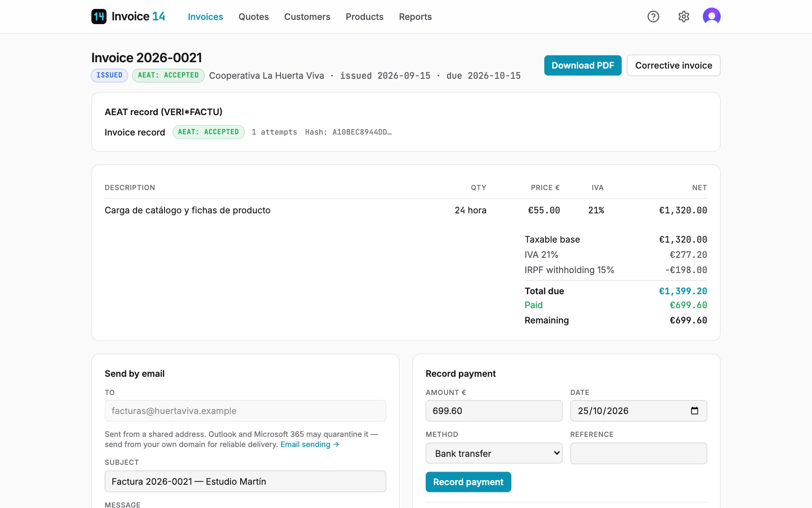Select the payment Date field
This screenshot has height=508, width=812.
[639, 411]
